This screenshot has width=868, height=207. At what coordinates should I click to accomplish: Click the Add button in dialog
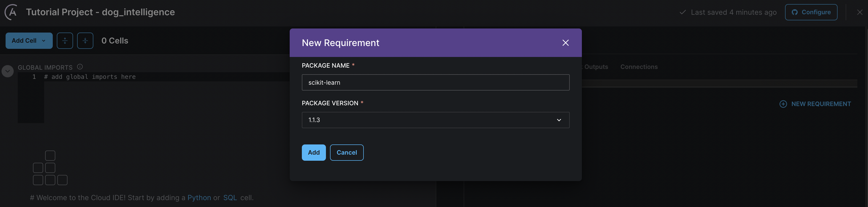(x=313, y=153)
